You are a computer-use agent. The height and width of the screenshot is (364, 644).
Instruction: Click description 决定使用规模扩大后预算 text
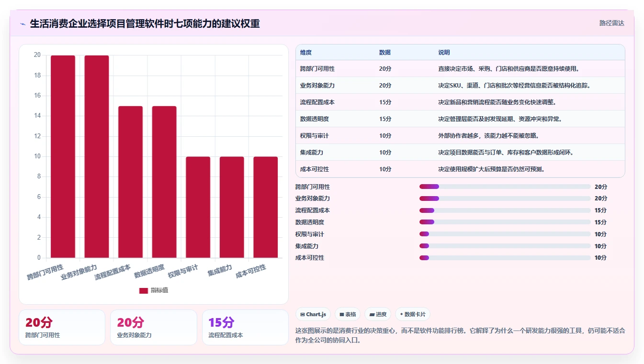[491, 169]
